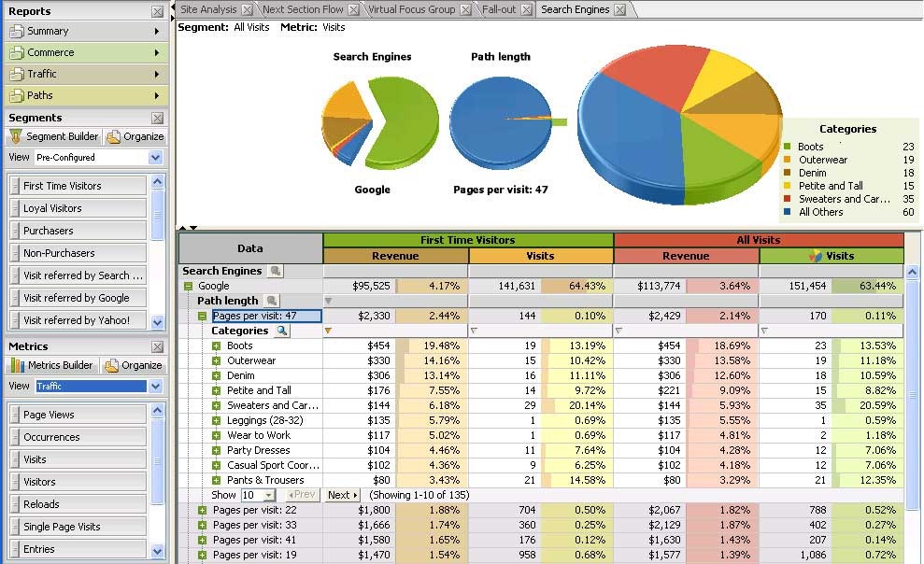Select the Loyal Visitors segment
The image size is (924, 564).
[78, 208]
